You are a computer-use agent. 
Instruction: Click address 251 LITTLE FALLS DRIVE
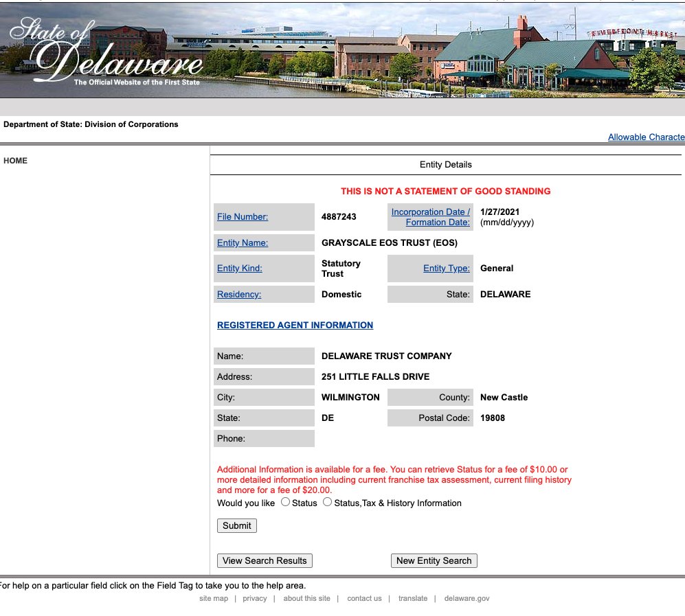tap(375, 376)
